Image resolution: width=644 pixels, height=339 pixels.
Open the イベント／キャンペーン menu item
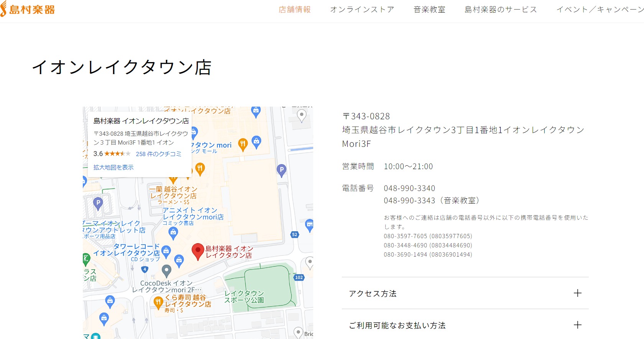tap(600, 10)
